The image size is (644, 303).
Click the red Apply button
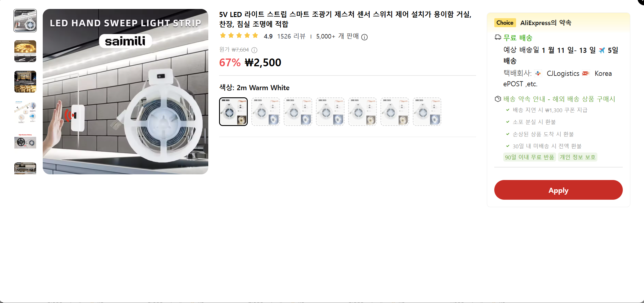coord(558,190)
